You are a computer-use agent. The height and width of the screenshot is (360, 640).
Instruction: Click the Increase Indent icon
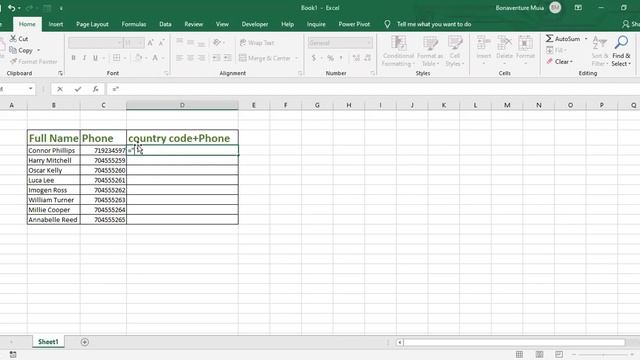pos(227,58)
